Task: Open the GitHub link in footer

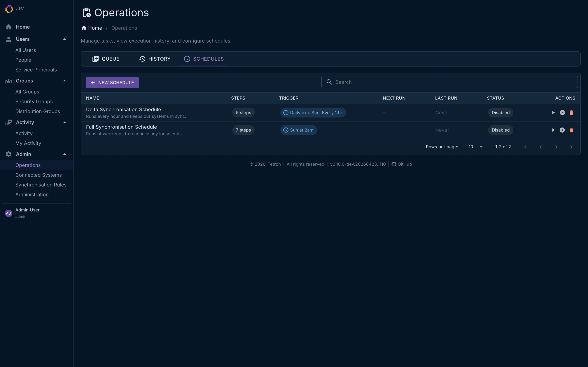Action: click(x=402, y=164)
